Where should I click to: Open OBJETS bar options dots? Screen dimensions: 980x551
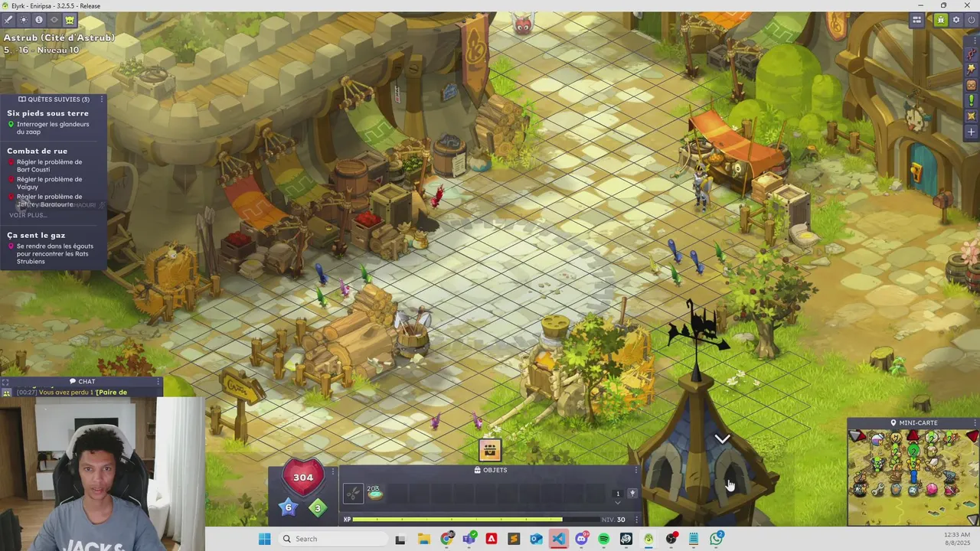pos(635,470)
